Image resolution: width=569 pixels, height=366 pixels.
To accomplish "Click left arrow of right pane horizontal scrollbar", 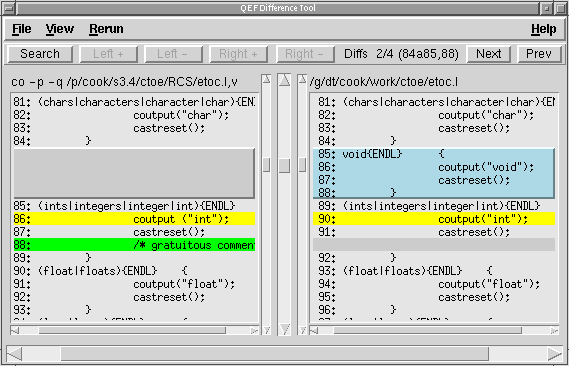I will point(314,330).
